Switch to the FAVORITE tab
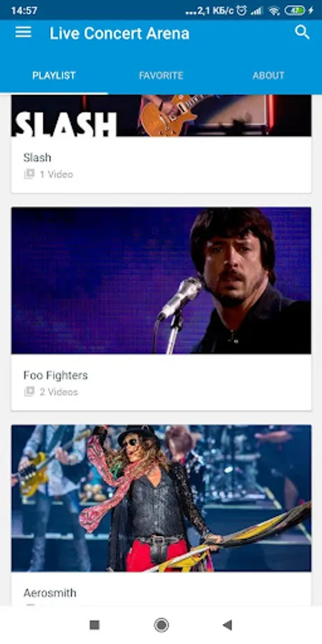Image resolution: width=322 pixels, height=644 pixels. [161, 76]
